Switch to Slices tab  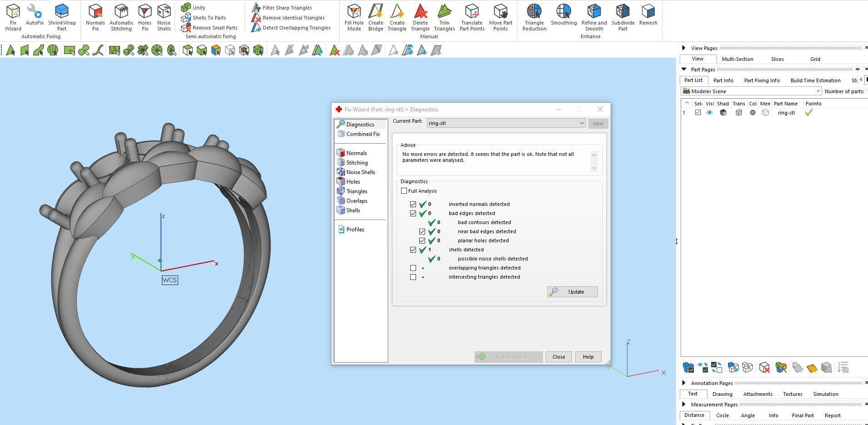[777, 59]
